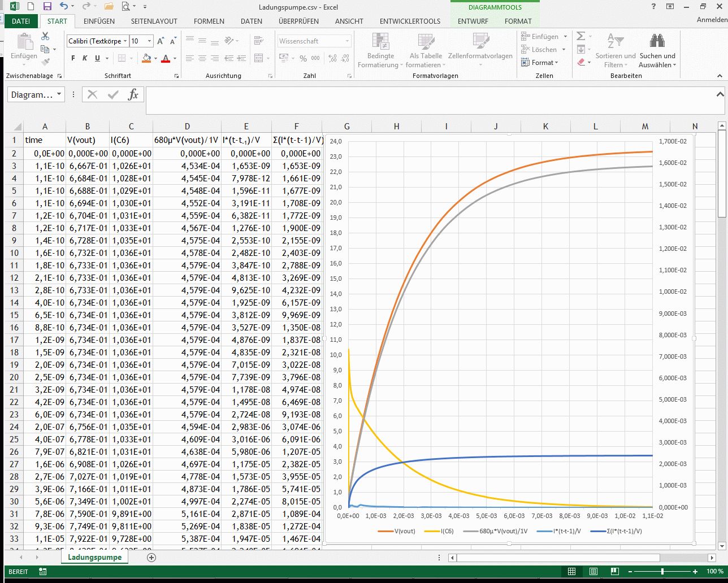Open Suchen und Auswählen binoculars menu
Screen dimensions: 728x583
coord(657,50)
